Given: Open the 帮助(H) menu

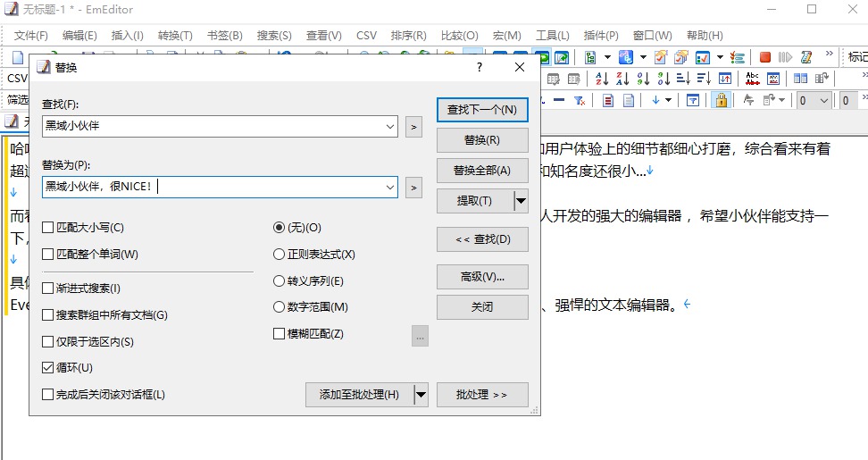Looking at the screenshot, I should (705, 36).
